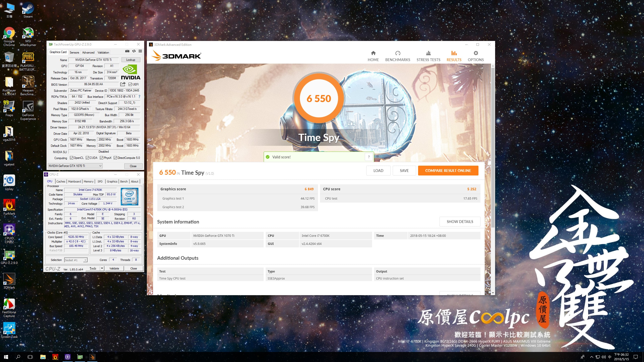Open Task View on taskbar

pyautogui.click(x=30, y=357)
